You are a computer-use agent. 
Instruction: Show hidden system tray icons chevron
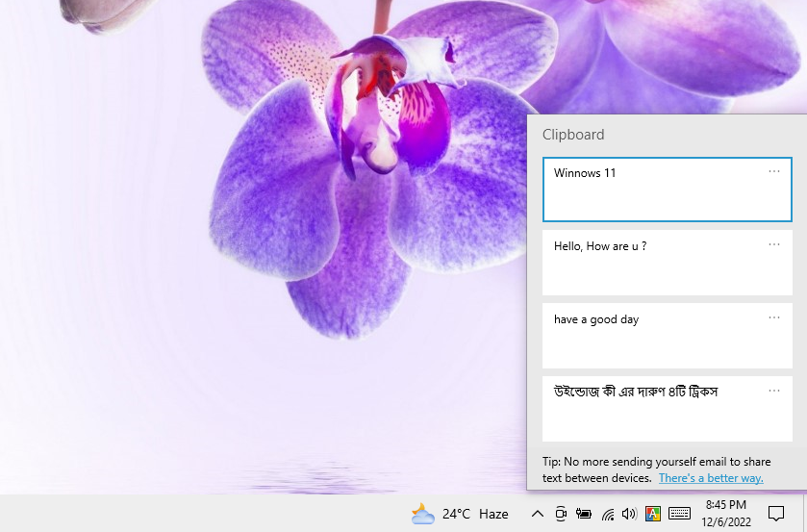click(x=538, y=514)
